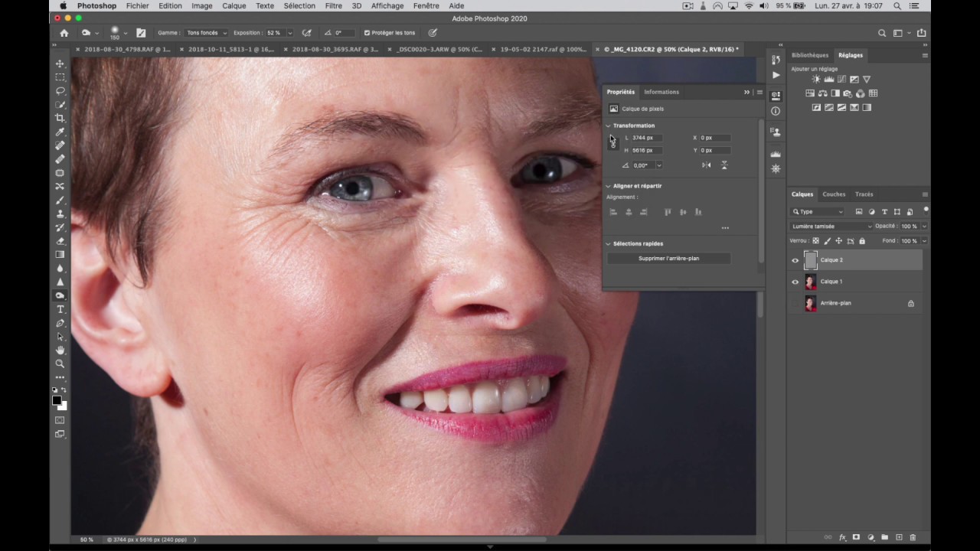980x551 pixels.
Task: Hide the Calque 1 layer
Action: click(795, 282)
